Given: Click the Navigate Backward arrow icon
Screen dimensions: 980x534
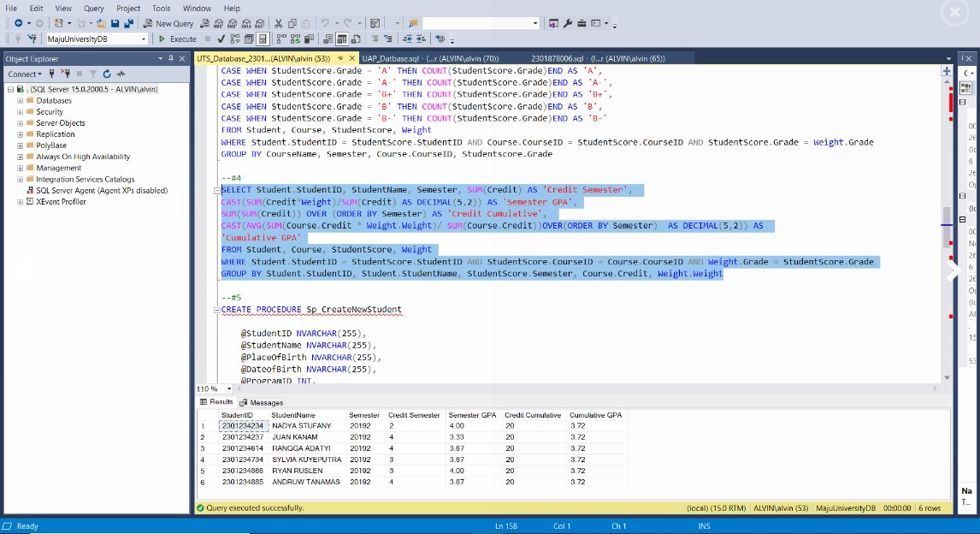Looking at the screenshot, I should tap(18, 24).
